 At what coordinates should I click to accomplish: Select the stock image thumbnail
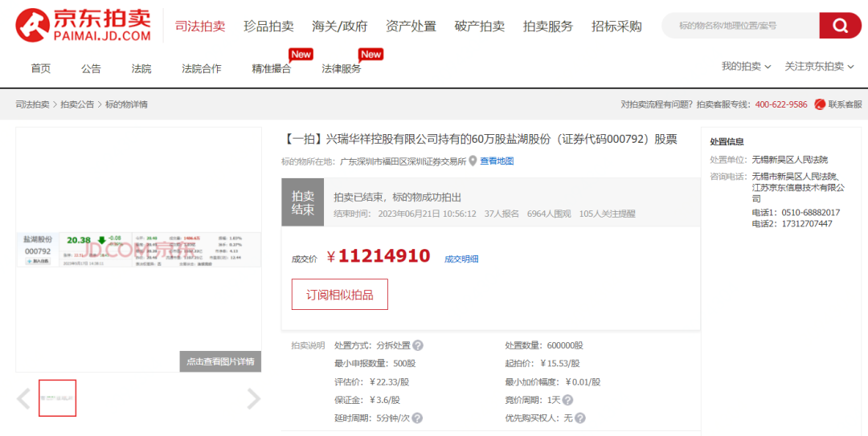57,398
